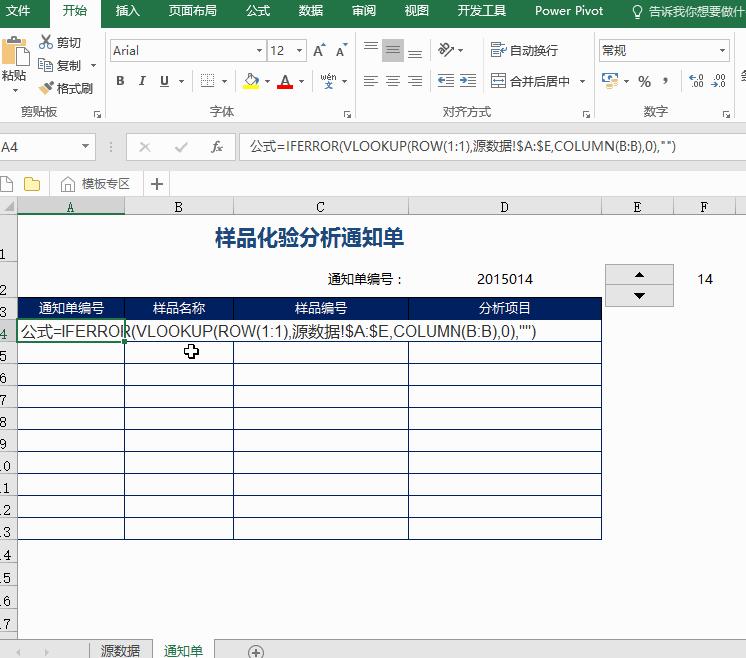Expand Name Box dropdown arrow

86,146
